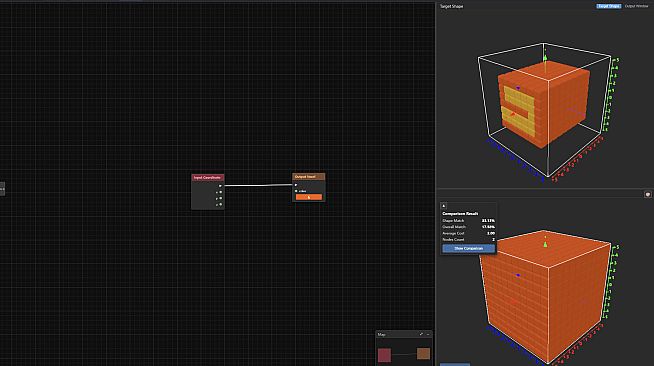Switch to the Target Shape tab
Image resolution: width=654 pixels, height=366 pixels.
609,6
